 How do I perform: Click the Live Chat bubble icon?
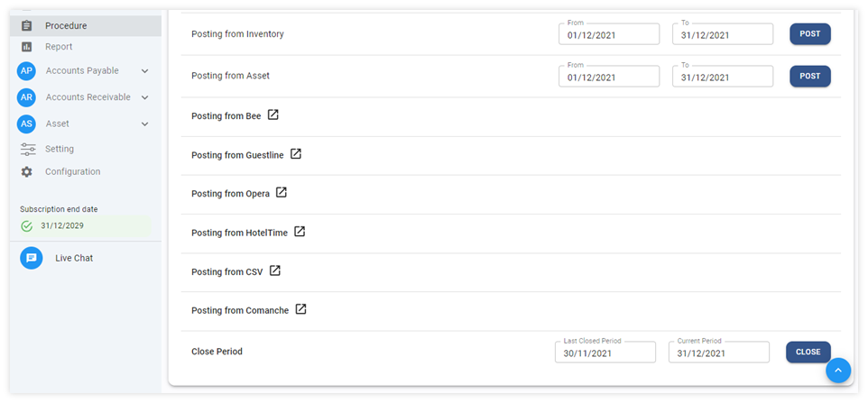(x=32, y=258)
